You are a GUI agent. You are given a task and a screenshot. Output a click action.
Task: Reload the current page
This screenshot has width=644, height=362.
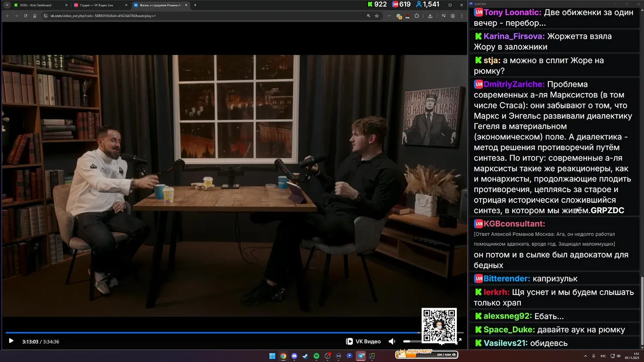25,16
